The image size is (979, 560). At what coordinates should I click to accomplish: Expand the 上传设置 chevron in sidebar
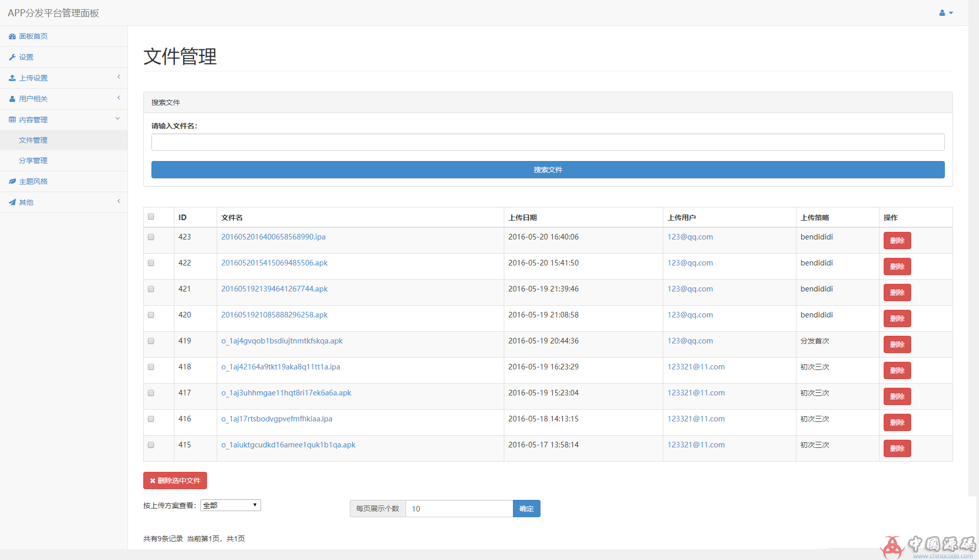118,77
